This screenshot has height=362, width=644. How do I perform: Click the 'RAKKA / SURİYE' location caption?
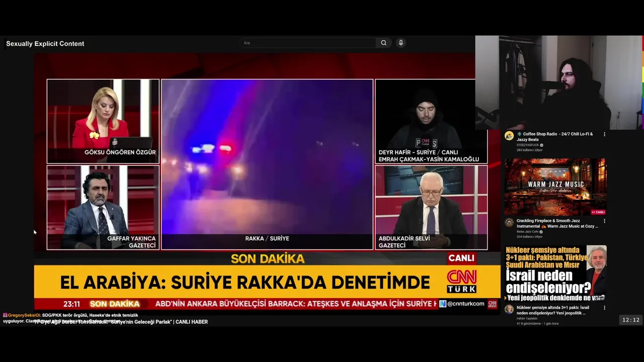[267, 238]
